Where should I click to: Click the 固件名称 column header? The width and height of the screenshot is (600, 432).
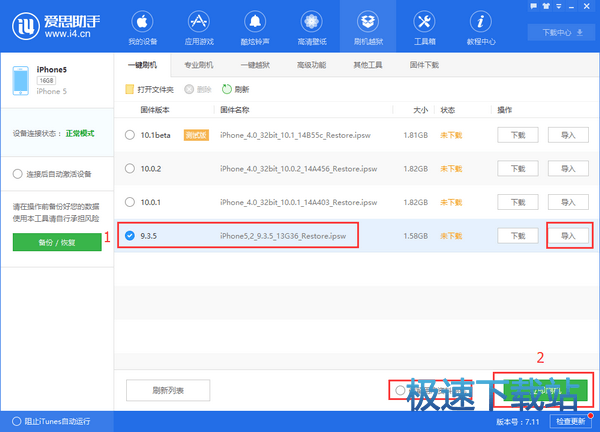(x=235, y=110)
